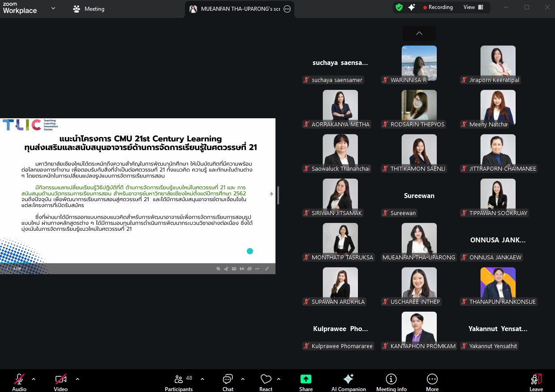Unmute microphone with Audio button
The image size is (555, 392).
pos(19,382)
